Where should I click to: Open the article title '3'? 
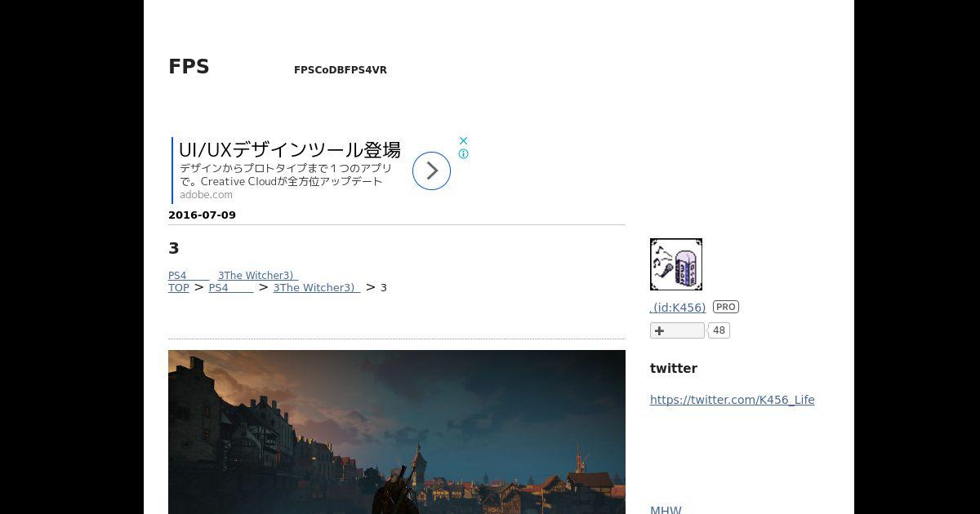click(173, 248)
